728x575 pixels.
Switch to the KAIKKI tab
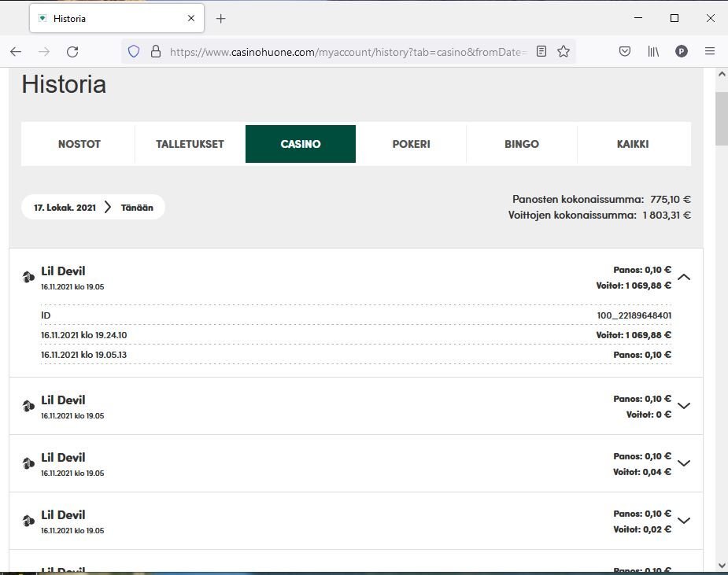point(633,144)
